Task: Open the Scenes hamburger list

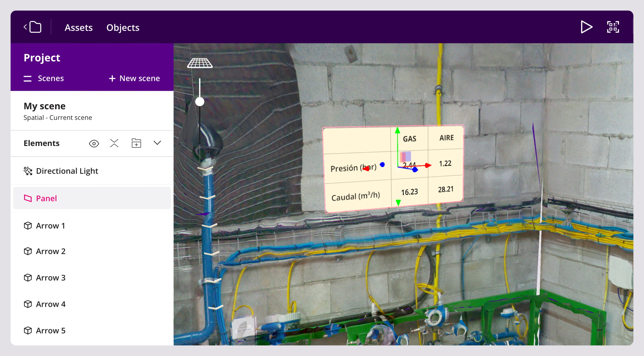Action: [28, 78]
